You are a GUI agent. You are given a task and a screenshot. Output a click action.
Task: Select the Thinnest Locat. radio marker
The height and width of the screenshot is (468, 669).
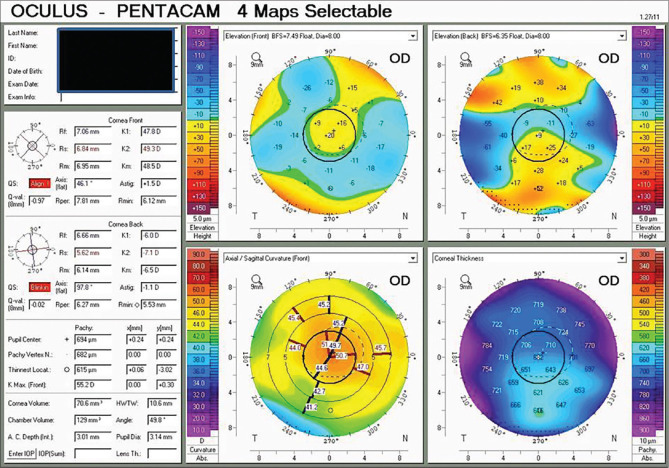66,369
